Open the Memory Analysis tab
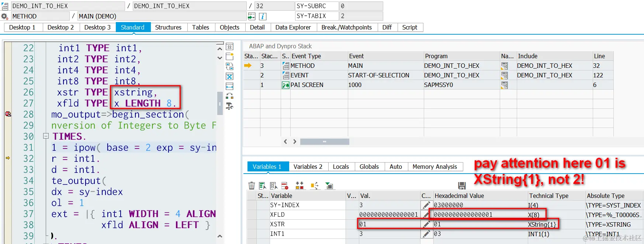Image resolution: width=644 pixels, height=244 pixels. [x=435, y=167]
